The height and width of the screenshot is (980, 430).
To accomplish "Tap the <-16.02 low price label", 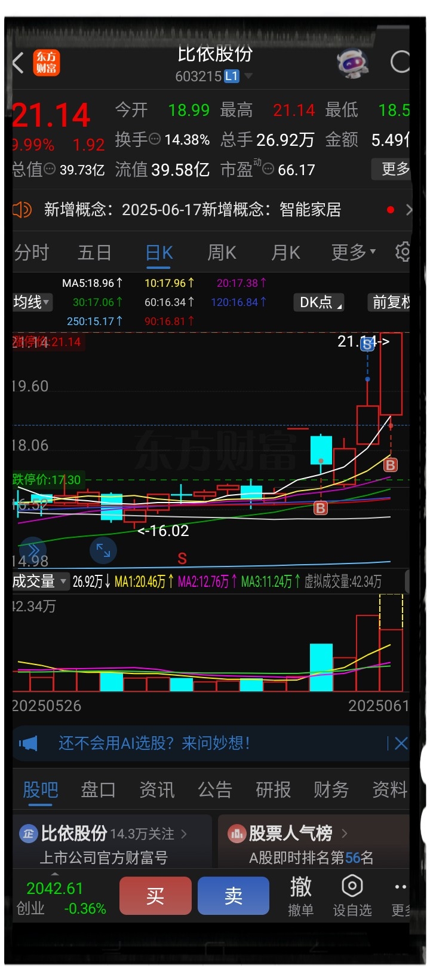I will tap(163, 531).
